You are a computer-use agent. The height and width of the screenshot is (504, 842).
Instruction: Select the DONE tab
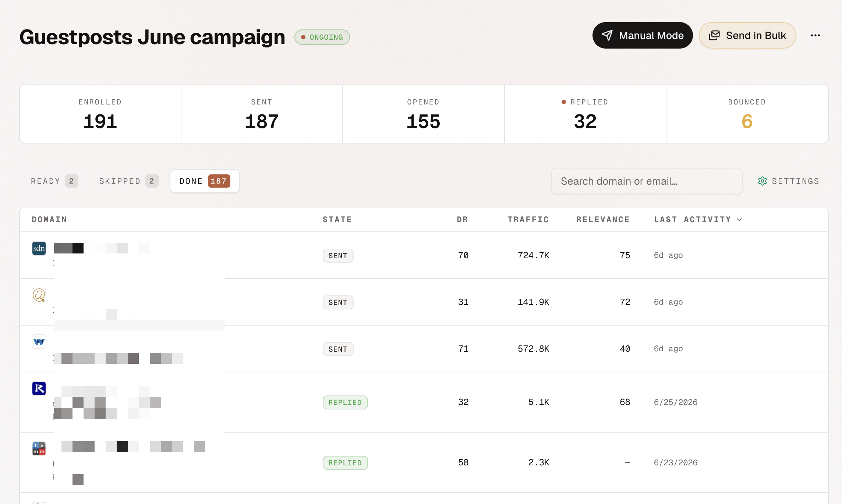click(205, 181)
